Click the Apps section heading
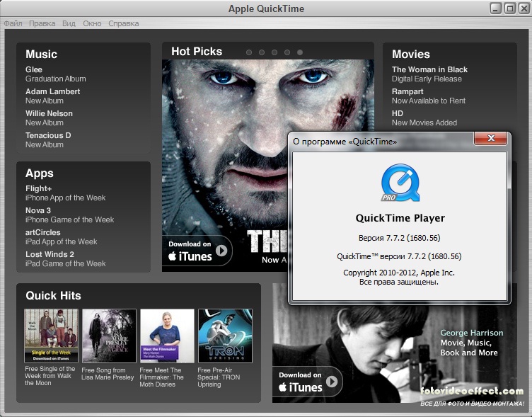 [x=40, y=173]
